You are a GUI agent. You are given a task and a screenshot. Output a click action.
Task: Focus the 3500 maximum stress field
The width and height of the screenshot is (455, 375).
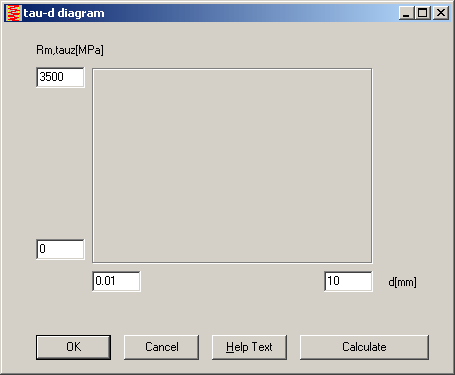click(60, 77)
